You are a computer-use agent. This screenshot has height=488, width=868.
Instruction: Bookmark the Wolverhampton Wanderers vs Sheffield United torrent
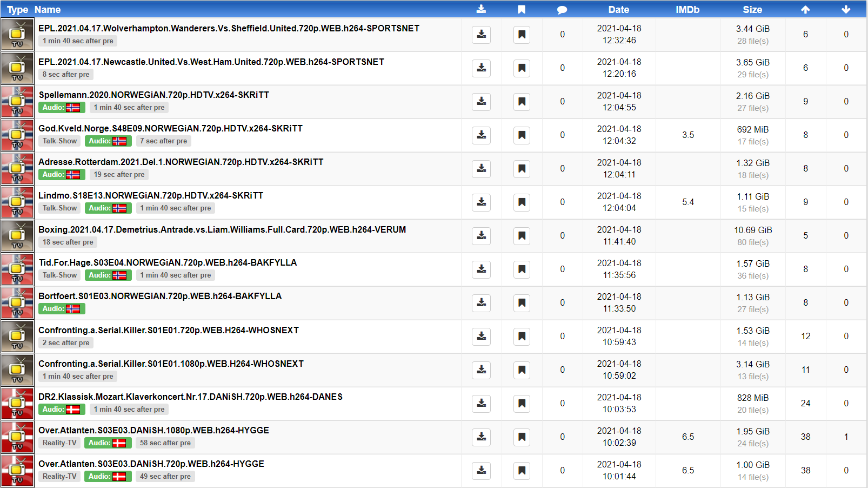point(522,35)
